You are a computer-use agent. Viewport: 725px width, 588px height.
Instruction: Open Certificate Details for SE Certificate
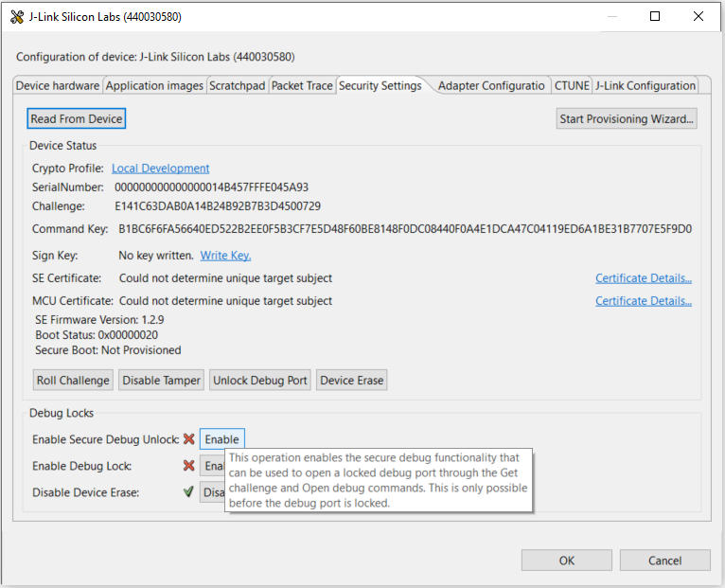[643, 278]
